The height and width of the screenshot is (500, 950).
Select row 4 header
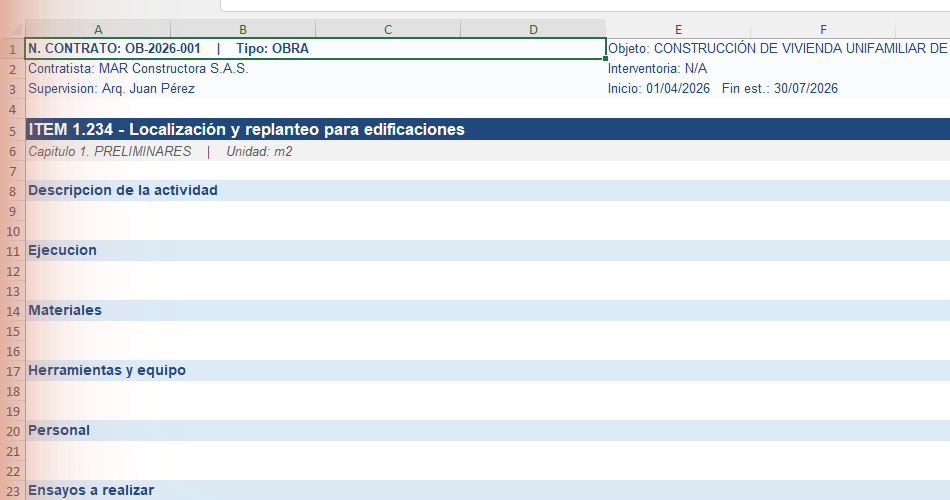point(13,110)
